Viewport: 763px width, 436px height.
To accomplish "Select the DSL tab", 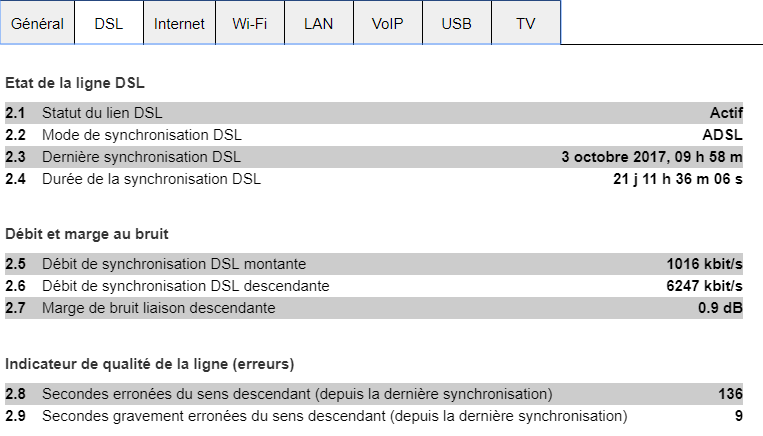I will point(109,23).
